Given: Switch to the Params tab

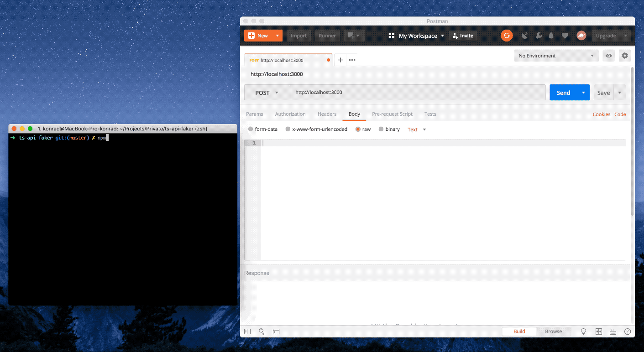Looking at the screenshot, I should point(255,114).
